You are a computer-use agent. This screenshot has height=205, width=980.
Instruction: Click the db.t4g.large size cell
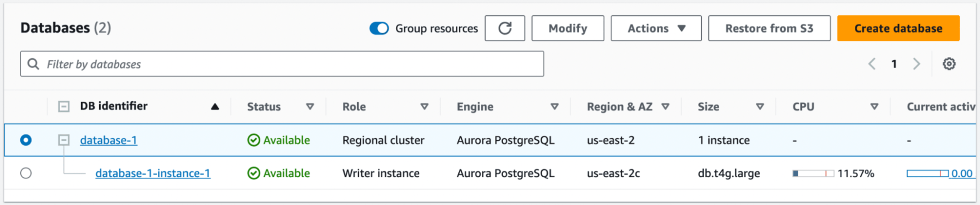729,173
